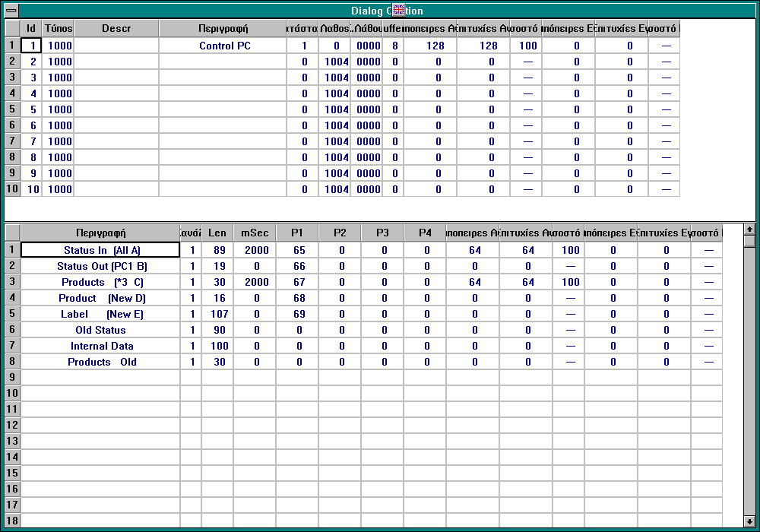Select row 12 header in lower grid
The width and height of the screenshot is (760, 532).
(12, 425)
